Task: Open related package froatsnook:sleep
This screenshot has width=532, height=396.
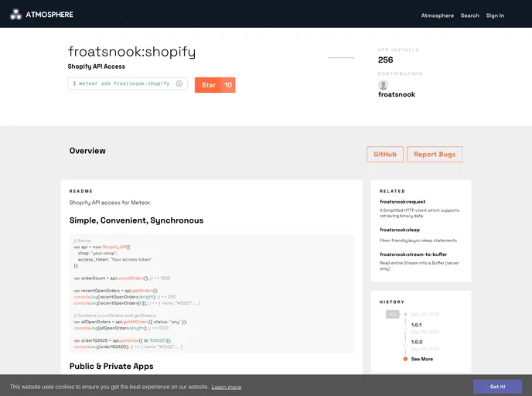Action: pyautogui.click(x=400, y=230)
